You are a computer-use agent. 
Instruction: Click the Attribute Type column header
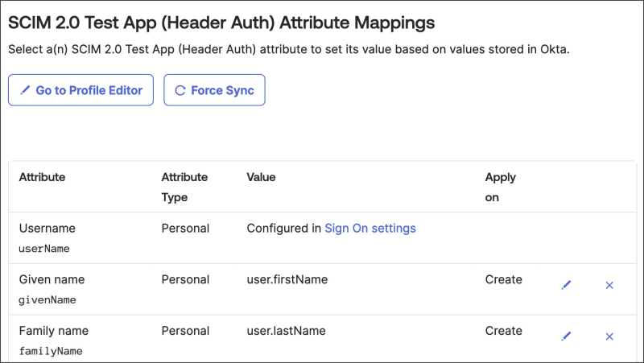184,188
